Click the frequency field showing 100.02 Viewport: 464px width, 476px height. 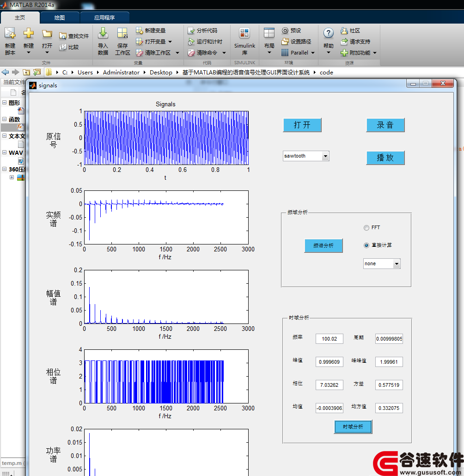330,339
